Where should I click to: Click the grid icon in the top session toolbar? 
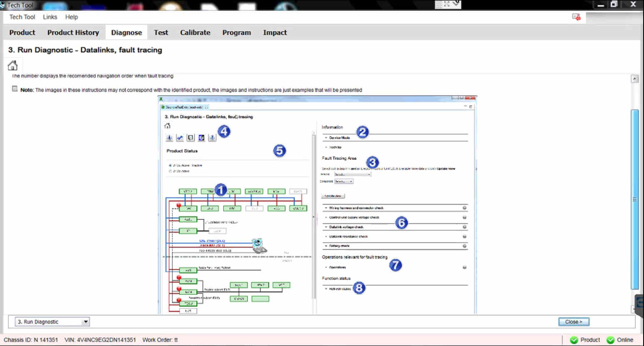438,4
